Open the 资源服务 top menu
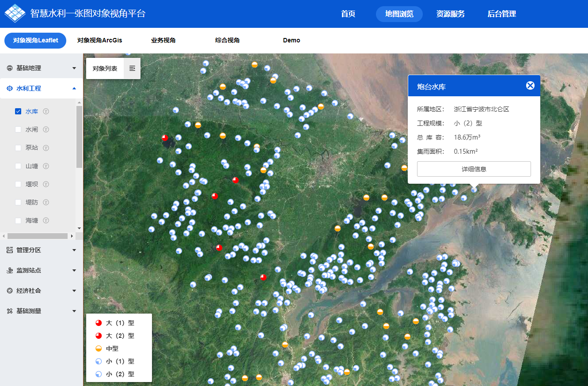This screenshot has width=588, height=386. pyautogui.click(x=450, y=14)
